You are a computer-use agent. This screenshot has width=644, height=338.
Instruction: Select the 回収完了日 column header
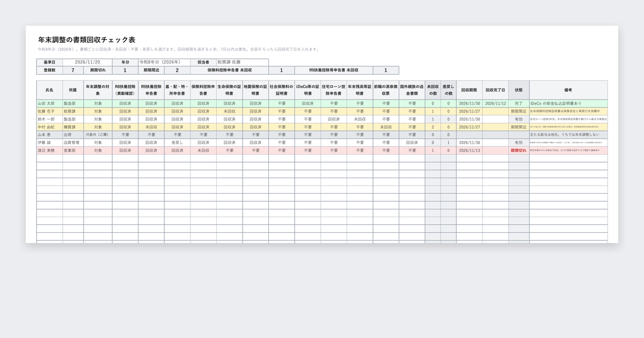coord(495,90)
